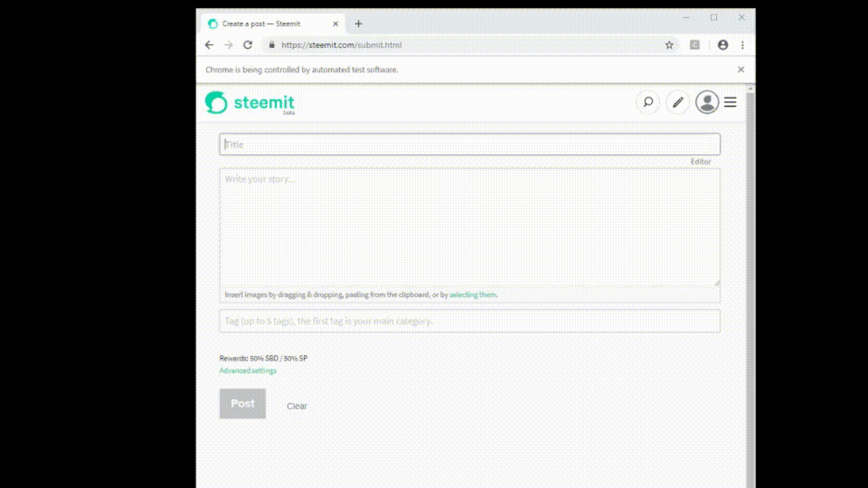Dismiss the automated test software infobar
868x488 pixels.
point(741,69)
